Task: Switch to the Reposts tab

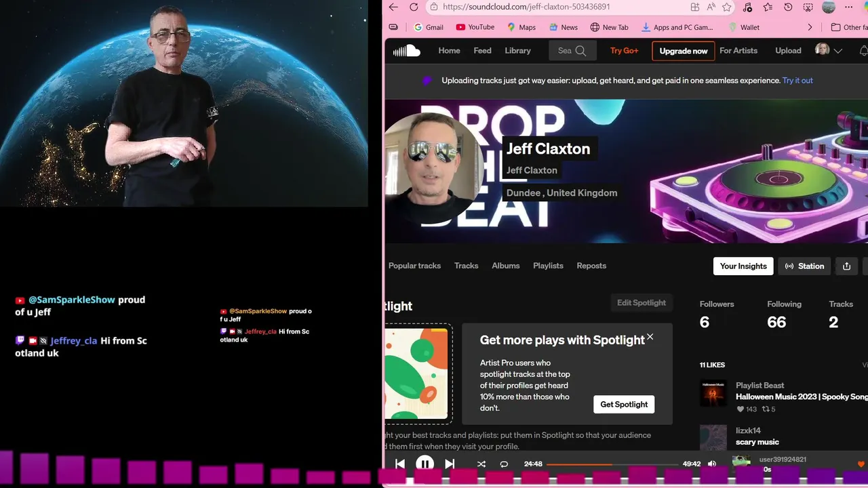Action: point(591,266)
